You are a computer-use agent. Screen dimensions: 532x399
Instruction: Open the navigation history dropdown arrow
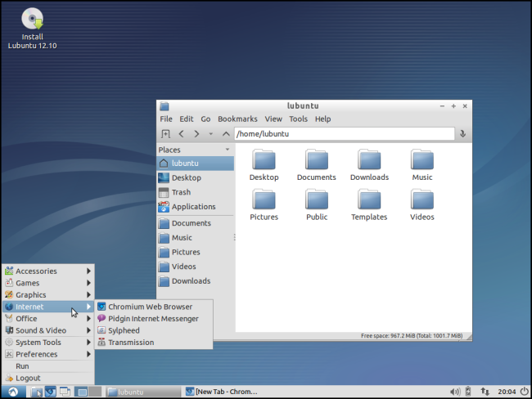[210, 134]
